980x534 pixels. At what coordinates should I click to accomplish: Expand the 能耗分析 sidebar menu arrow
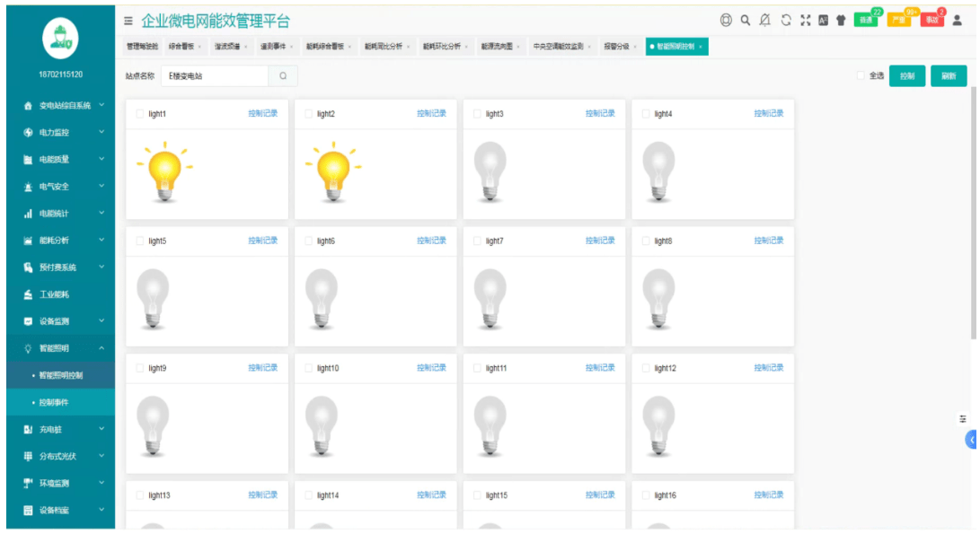[102, 240]
